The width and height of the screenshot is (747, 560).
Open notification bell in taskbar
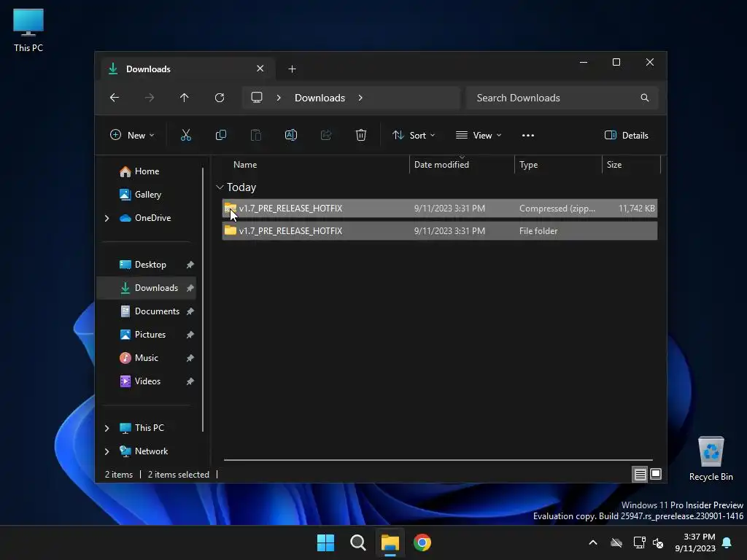727,542
